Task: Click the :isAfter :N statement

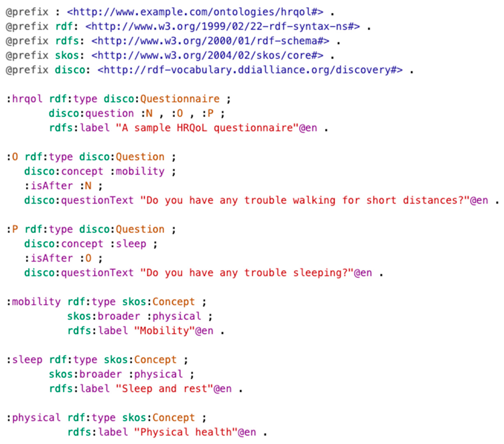Action: [58, 186]
